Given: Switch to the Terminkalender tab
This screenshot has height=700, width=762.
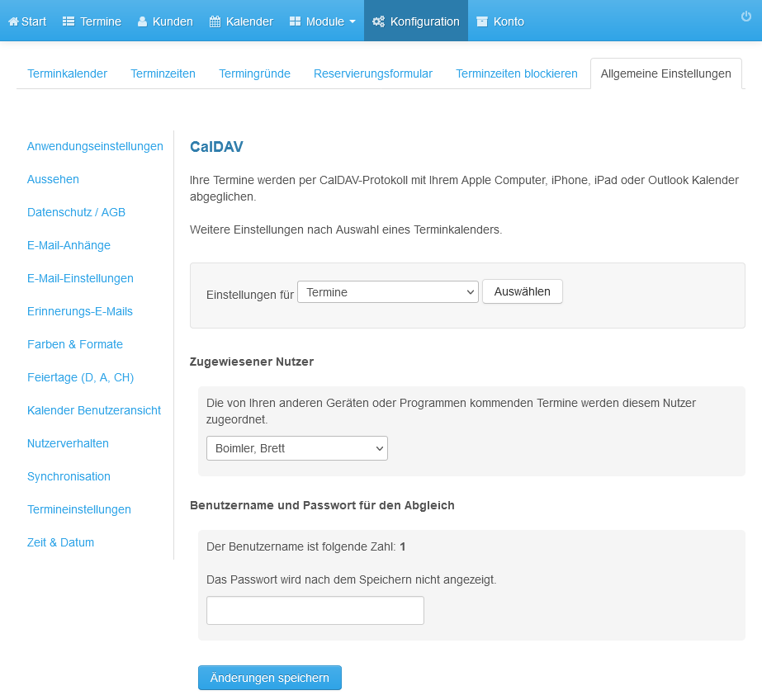Looking at the screenshot, I should tap(67, 73).
